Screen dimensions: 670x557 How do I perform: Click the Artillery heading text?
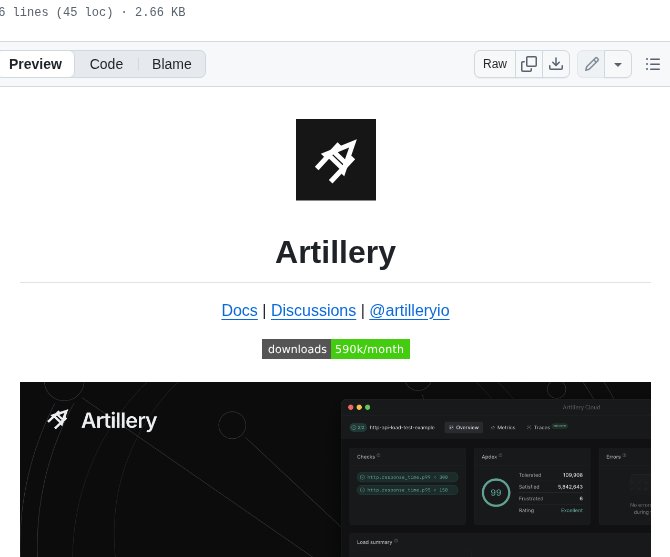tap(335, 252)
